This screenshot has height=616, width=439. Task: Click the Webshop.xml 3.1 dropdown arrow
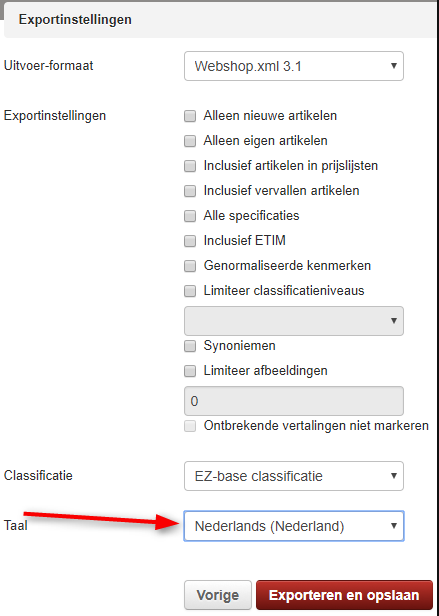click(393, 66)
